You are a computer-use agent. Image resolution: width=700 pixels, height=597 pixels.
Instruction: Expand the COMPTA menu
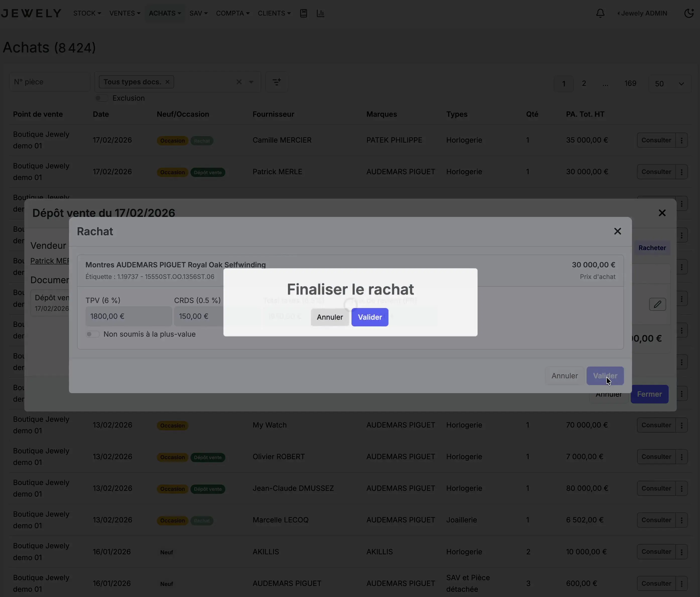click(233, 13)
